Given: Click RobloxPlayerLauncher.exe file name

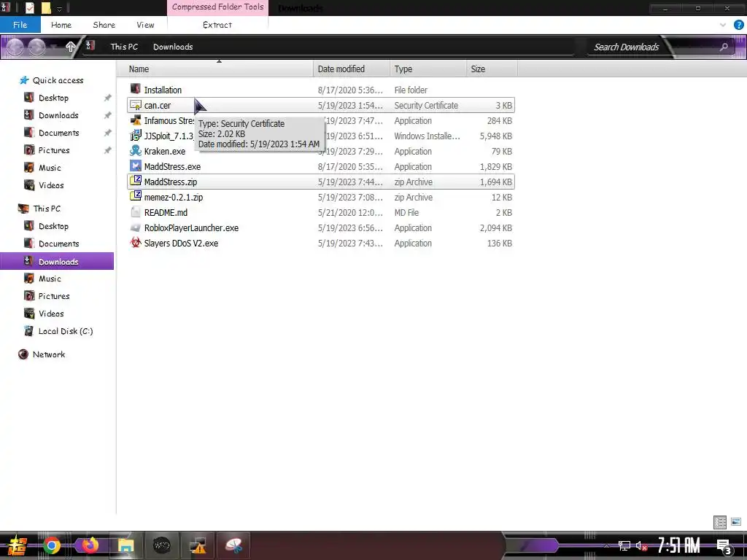Looking at the screenshot, I should click(x=191, y=227).
